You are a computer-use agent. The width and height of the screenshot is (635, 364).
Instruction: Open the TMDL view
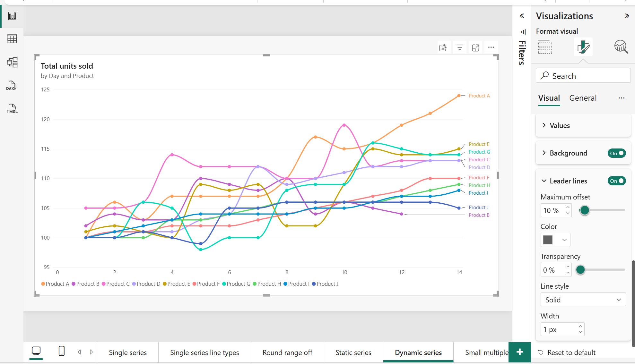click(x=12, y=108)
